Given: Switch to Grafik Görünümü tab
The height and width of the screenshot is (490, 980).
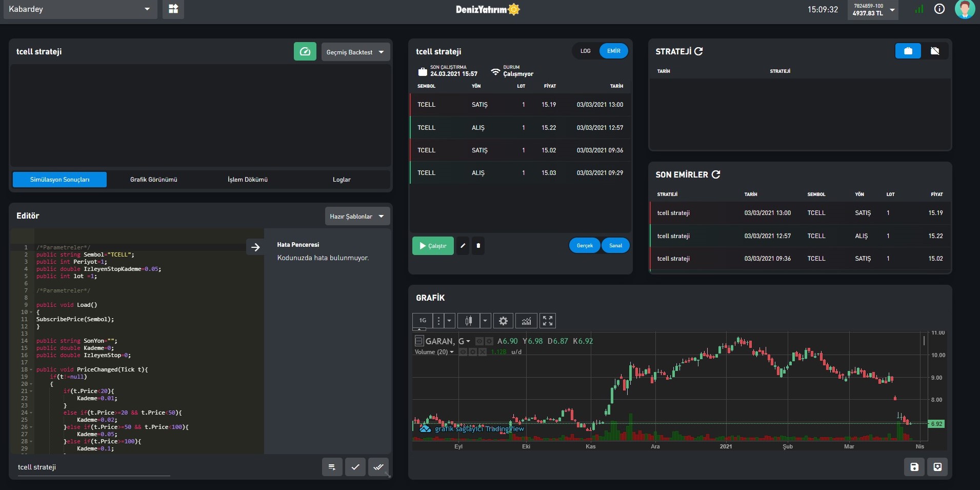Looking at the screenshot, I should coord(153,180).
